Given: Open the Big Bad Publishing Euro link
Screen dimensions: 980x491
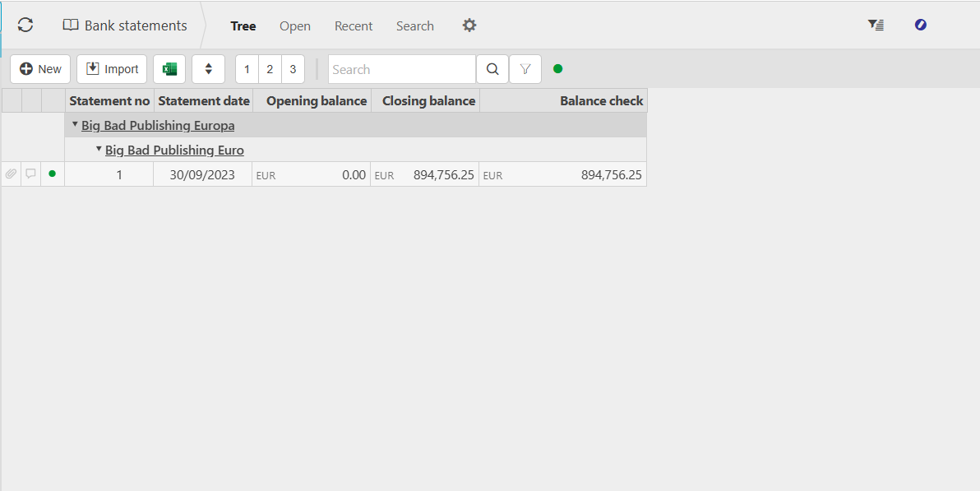Looking at the screenshot, I should pyautogui.click(x=174, y=151).
